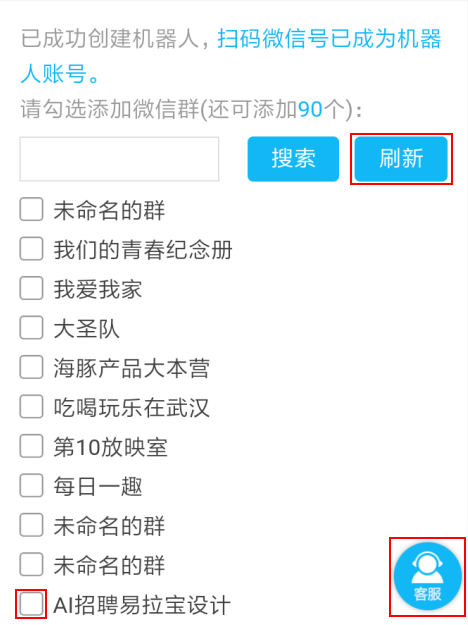The width and height of the screenshot is (468, 625).
Task: Click the 第10放映室 group name text
Action: pyautogui.click(x=110, y=447)
